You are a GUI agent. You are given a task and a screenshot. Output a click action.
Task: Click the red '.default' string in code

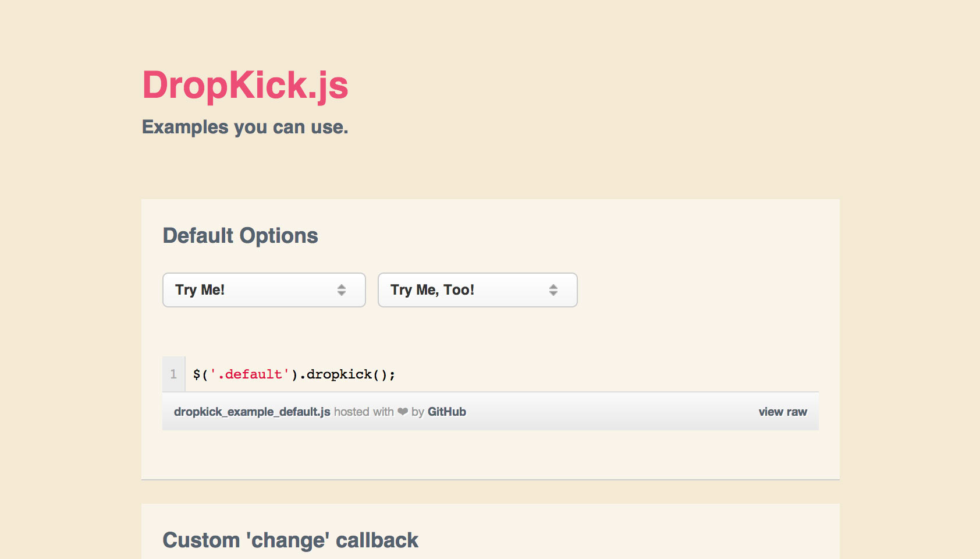pyautogui.click(x=250, y=374)
